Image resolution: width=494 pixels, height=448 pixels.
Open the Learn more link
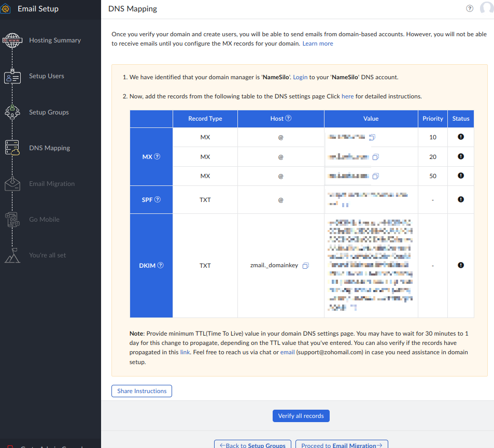[x=318, y=44]
